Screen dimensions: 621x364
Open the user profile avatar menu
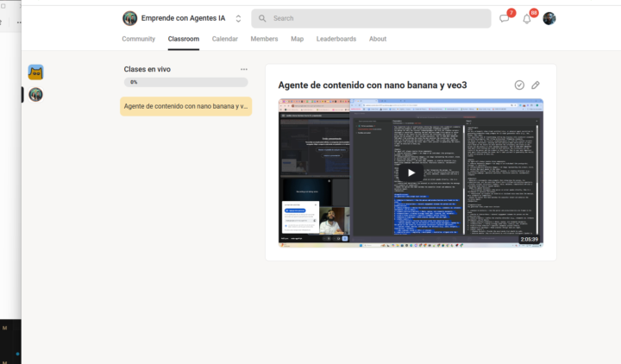[549, 18]
